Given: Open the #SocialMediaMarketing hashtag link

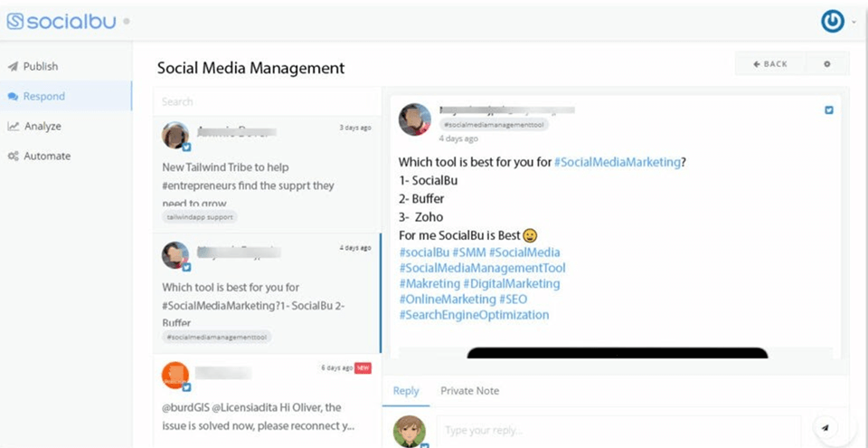Looking at the screenshot, I should [618, 162].
